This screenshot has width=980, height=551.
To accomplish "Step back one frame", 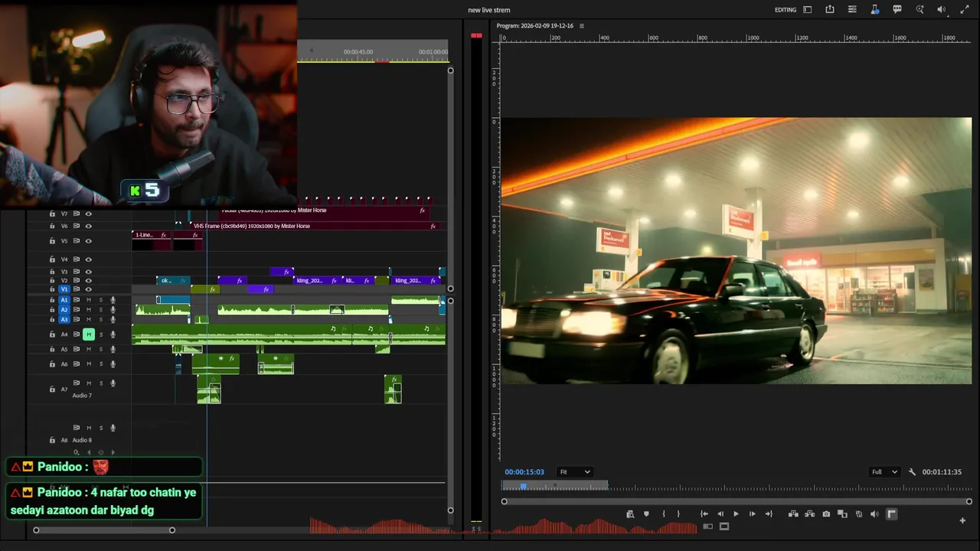I will click(x=720, y=514).
